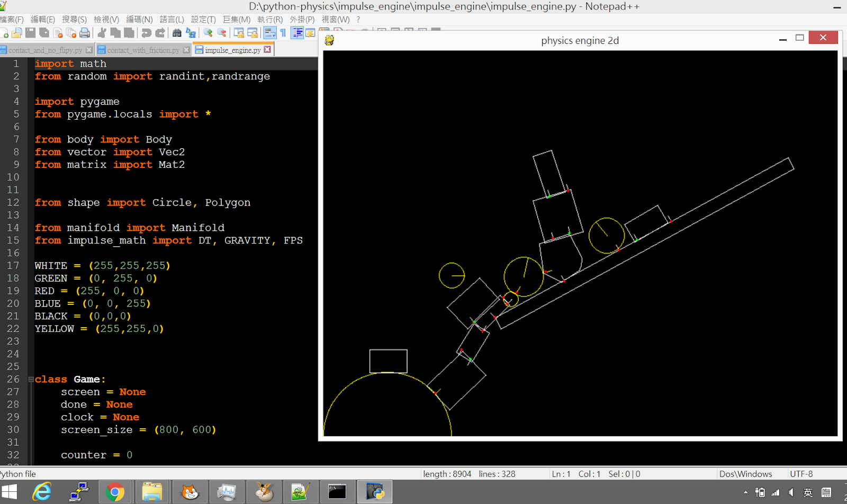847x504 pixels.
Task: Toggle word wrap in the toolbar
Action: (x=270, y=33)
